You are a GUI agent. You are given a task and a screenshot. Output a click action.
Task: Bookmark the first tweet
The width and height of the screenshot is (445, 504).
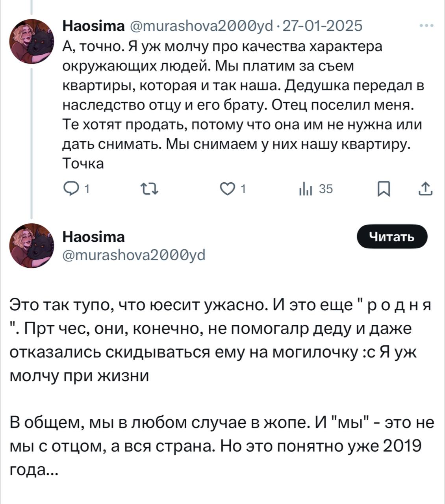[x=384, y=190]
